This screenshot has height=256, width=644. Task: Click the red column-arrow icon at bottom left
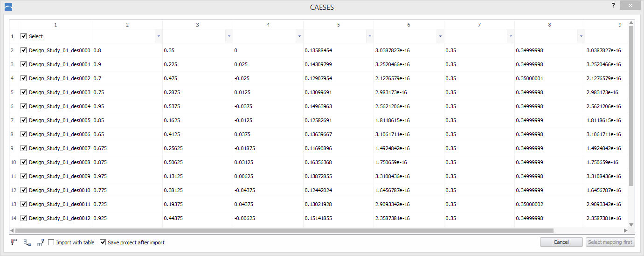[x=14, y=242]
